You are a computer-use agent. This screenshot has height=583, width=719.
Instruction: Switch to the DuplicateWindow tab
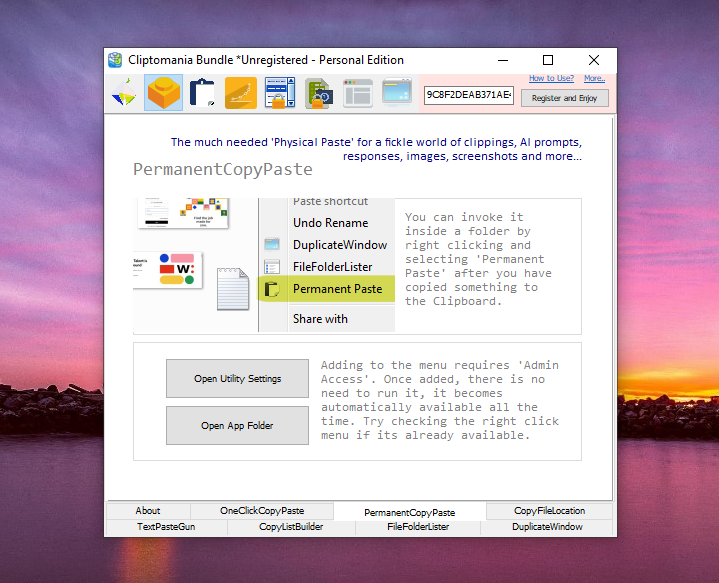coord(547,527)
